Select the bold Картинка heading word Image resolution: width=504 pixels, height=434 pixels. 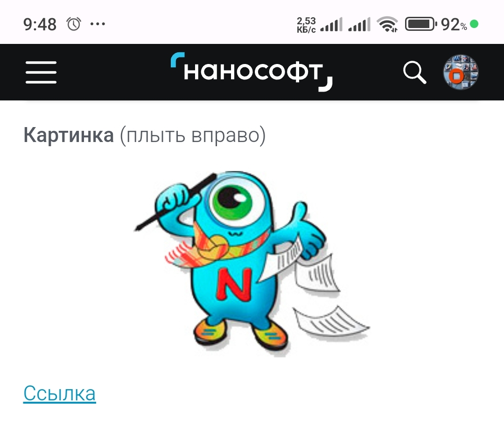tap(69, 135)
